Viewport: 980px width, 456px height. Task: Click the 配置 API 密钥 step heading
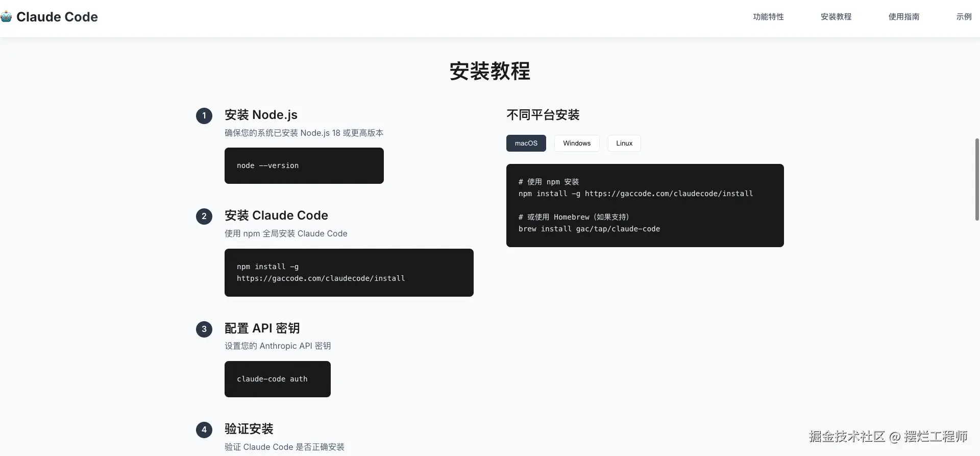click(262, 328)
